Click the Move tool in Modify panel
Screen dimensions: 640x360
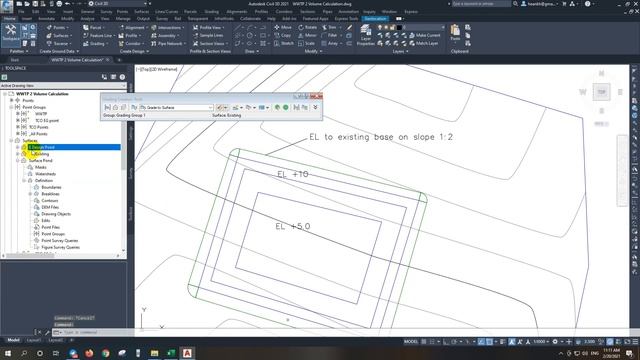283,27
